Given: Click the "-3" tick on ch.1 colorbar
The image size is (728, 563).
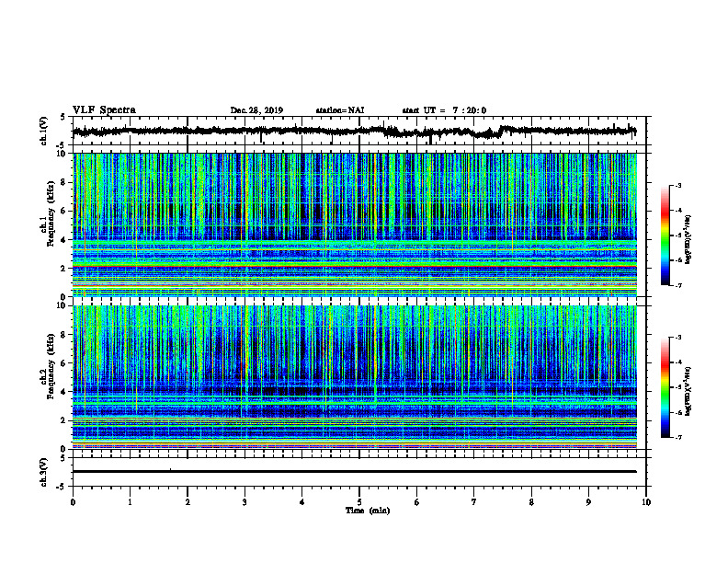Looking at the screenshot, I should 678,186.
